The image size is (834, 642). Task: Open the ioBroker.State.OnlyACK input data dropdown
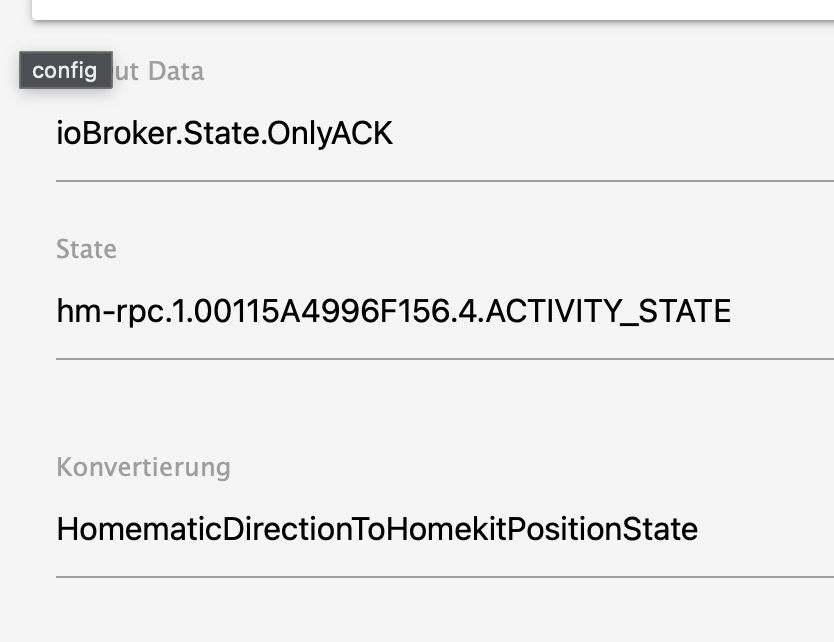[440, 134]
